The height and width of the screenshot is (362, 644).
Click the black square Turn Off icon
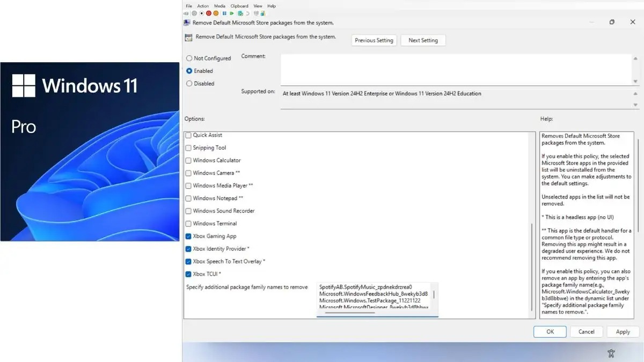click(x=202, y=13)
